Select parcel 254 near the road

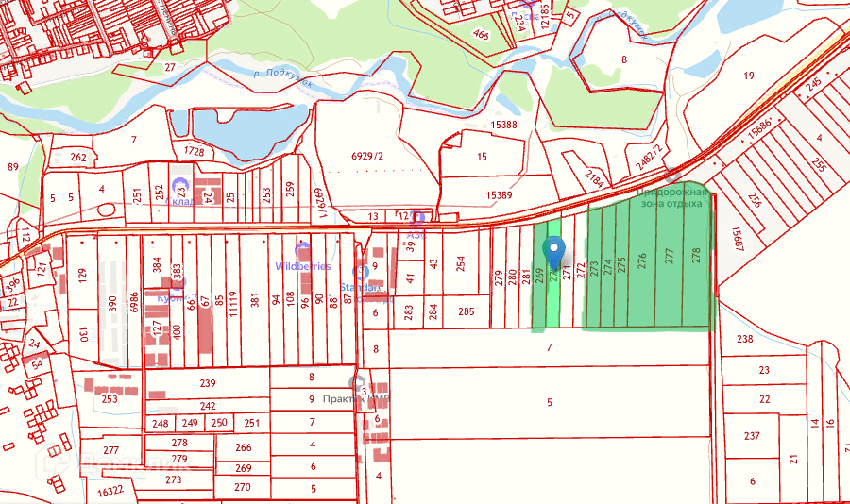point(461,262)
